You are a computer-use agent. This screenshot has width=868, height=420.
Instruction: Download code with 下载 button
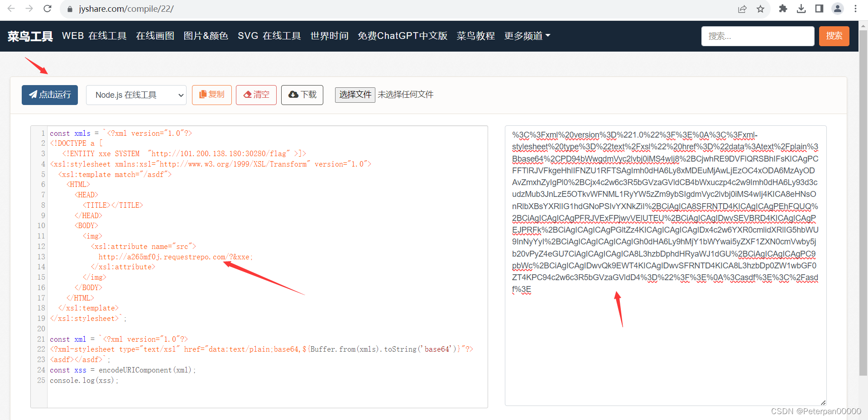click(302, 95)
